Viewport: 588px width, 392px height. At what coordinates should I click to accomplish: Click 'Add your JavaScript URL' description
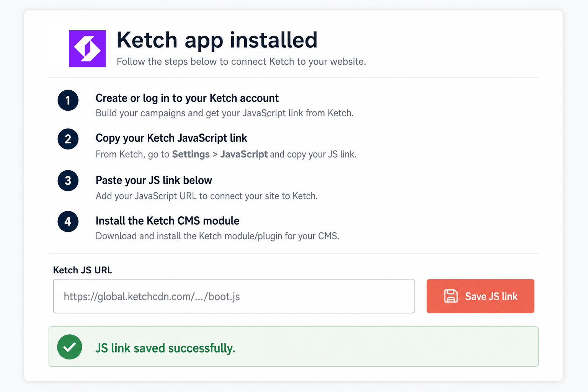[207, 196]
